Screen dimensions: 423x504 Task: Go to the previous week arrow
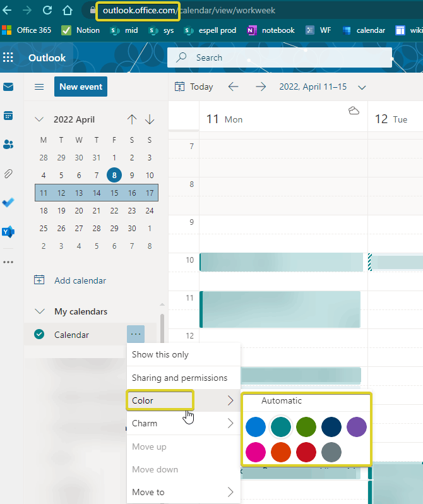(x=234, y=87)
